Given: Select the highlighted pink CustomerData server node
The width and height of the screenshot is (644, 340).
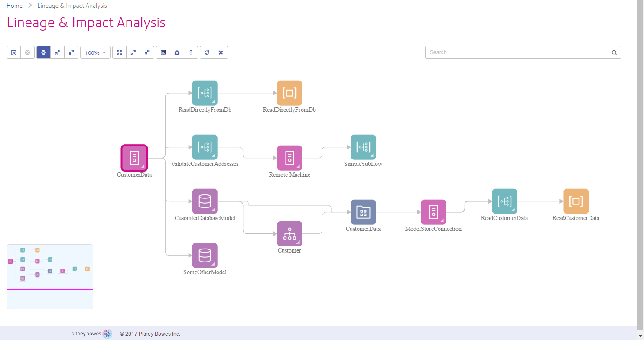Looking at the screenshot, I should (x=134, y=158).
